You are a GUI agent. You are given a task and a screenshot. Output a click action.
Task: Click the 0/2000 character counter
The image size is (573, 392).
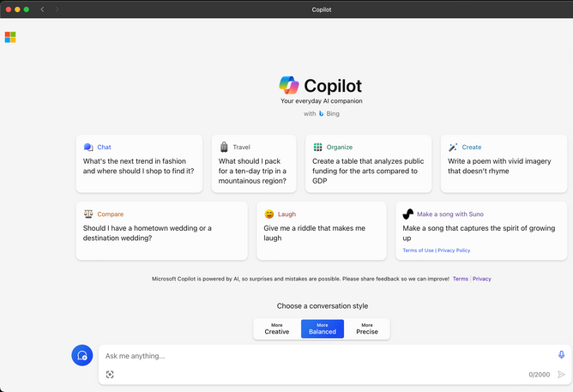539,375
